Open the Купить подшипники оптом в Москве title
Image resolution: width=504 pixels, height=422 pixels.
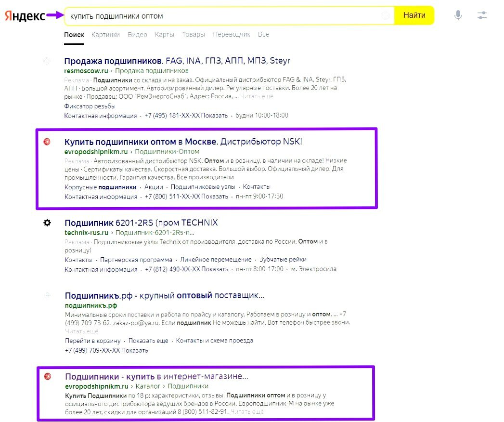click(183, 142)
